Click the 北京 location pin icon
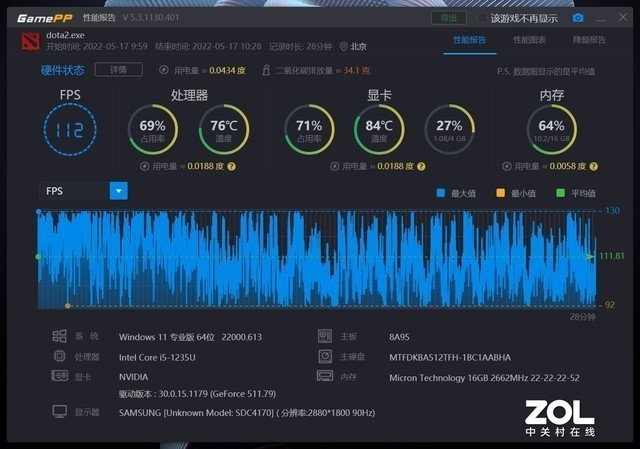 [x=344, y=46]
